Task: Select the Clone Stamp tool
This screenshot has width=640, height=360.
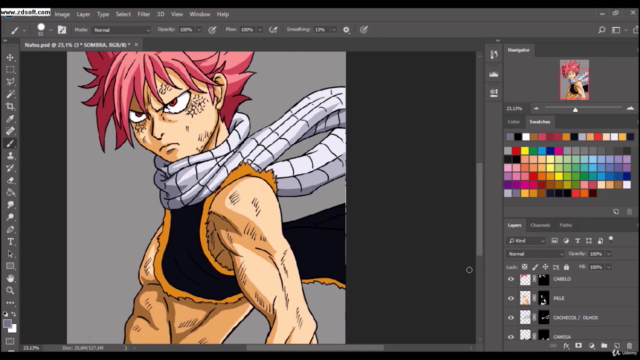Action: 10,156
